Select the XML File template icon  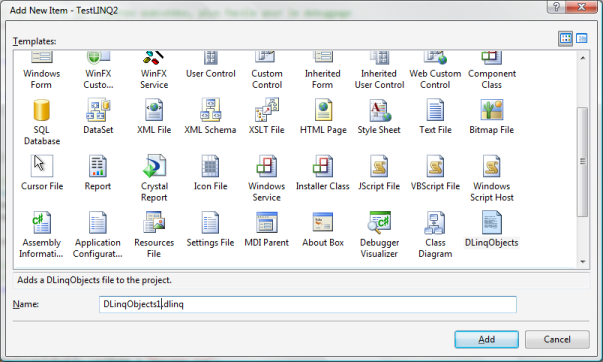click(x=154, y=110)
